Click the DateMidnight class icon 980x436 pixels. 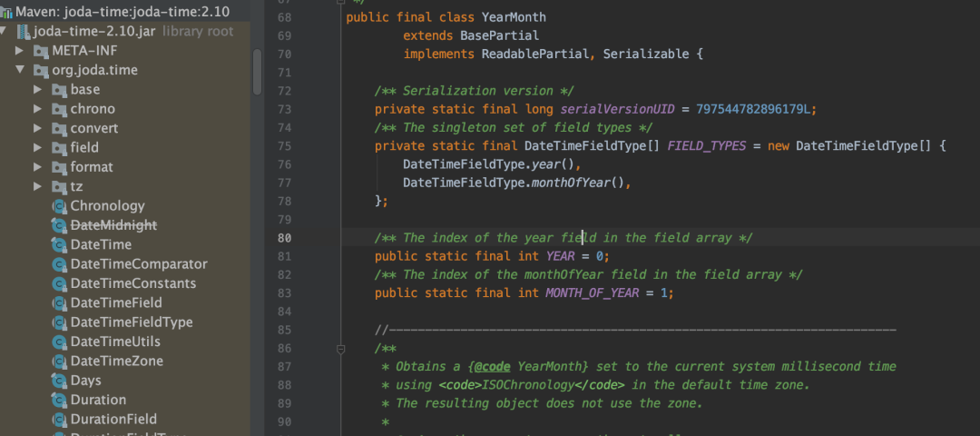click(x=59, y=225)
